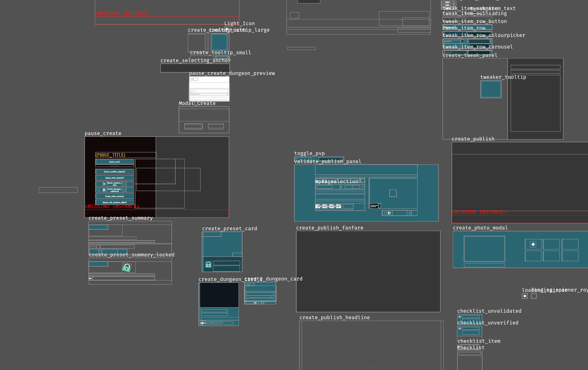Toggle the diamond checkbox beside pause_dungeon_info

tap(104, 184)
